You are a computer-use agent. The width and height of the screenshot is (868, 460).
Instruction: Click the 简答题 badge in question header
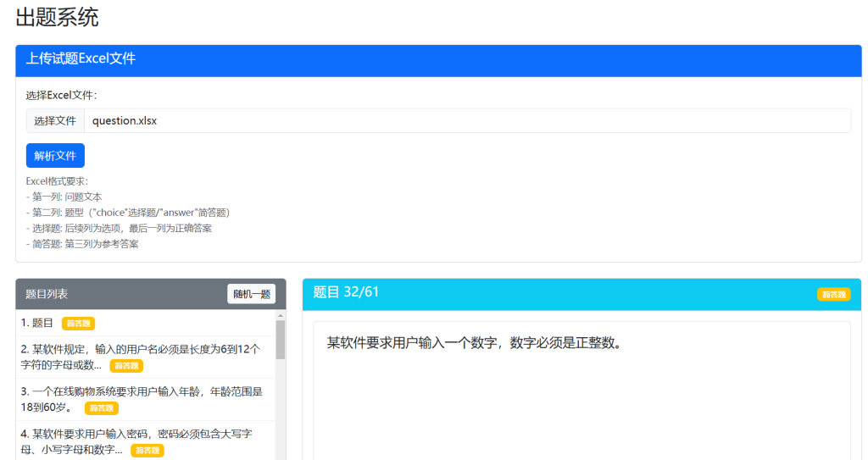coord(832,295)
